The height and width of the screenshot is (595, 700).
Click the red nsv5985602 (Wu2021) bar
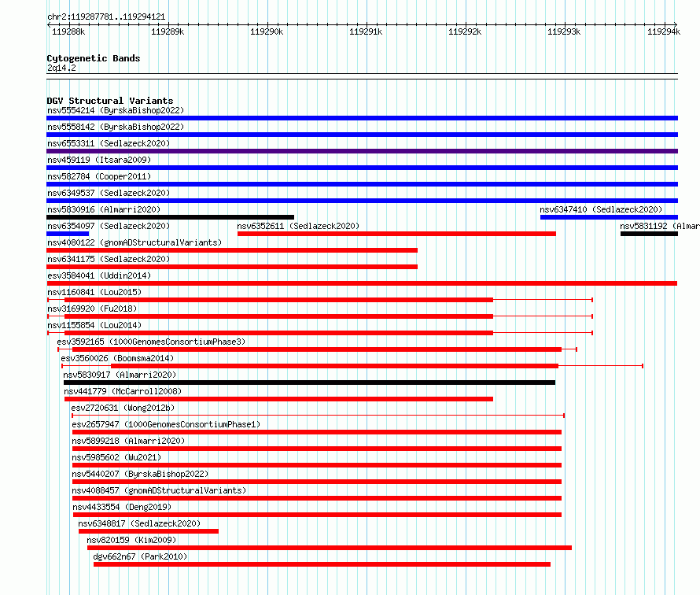[x=317, y=465]
